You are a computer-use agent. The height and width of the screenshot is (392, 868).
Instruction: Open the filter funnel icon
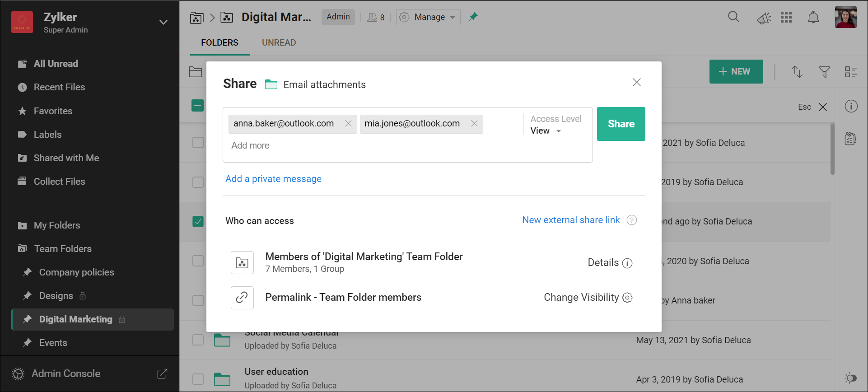(x=824, y=72)
